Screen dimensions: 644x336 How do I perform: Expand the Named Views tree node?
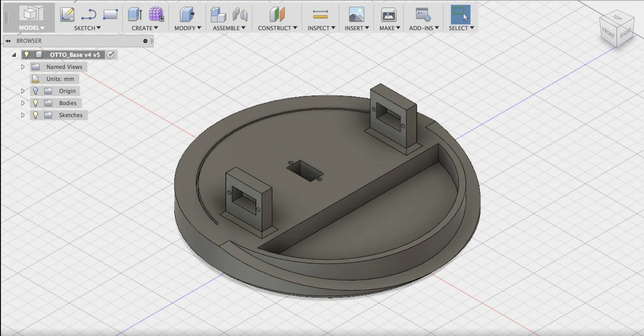(x=23, y=67)
